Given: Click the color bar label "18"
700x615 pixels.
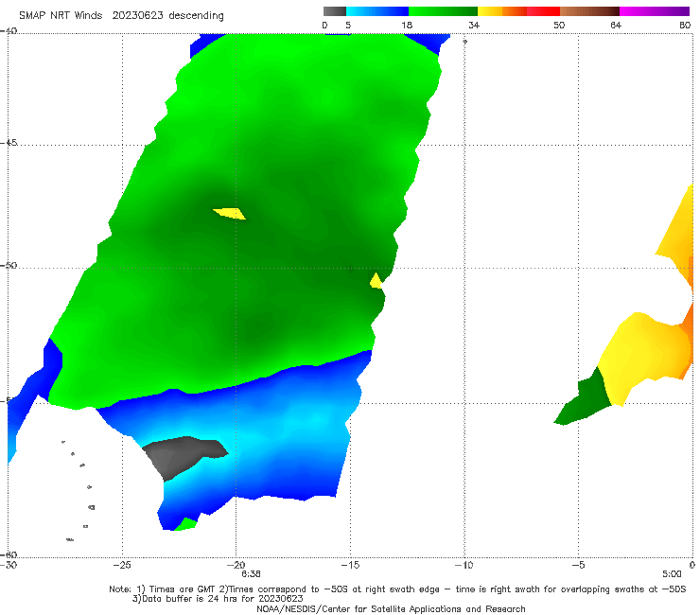Looking at the screenshot, I should tap(407, 25).
